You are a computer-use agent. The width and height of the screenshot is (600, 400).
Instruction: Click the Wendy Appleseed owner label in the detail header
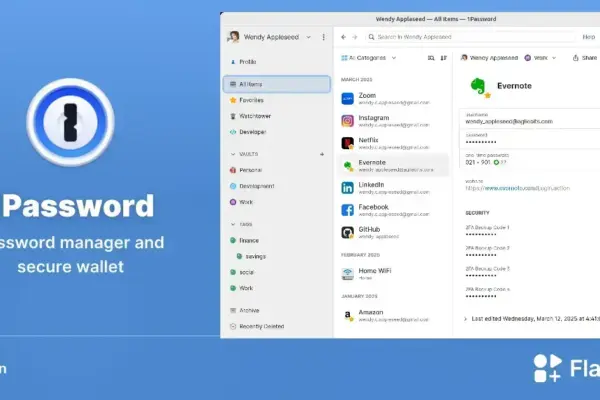coord(489,58)
